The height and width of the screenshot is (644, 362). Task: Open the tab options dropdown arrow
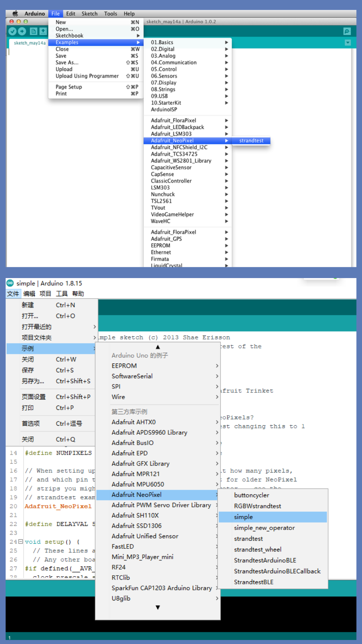[348, 43]
